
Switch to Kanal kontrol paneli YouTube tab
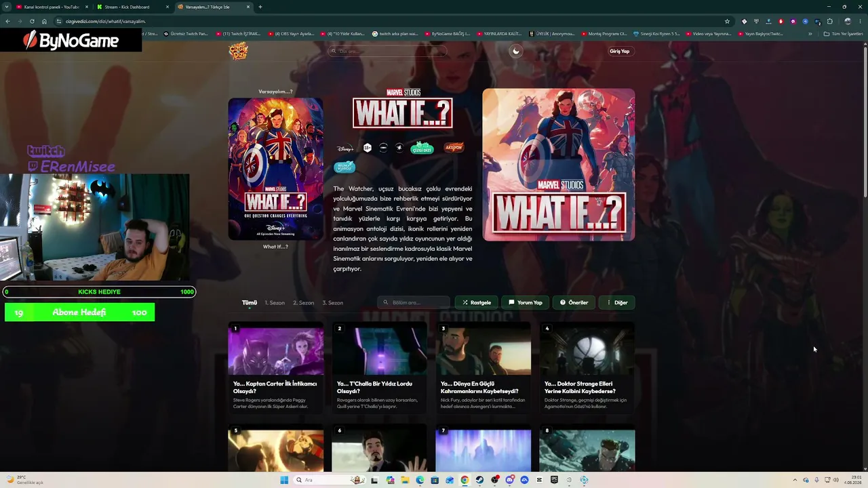click(52, 7)
